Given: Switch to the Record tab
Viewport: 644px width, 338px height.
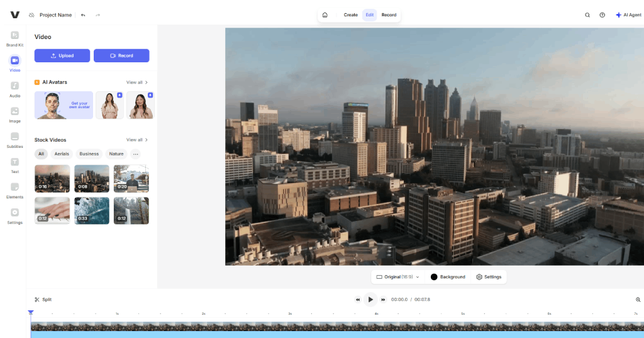Looking at the screenshot, I should pos(389,15).
